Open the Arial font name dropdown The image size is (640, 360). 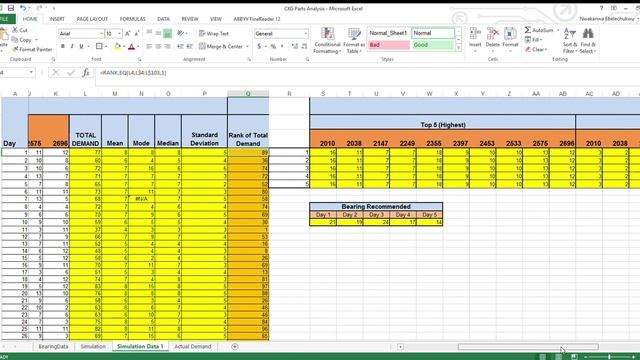101,33
